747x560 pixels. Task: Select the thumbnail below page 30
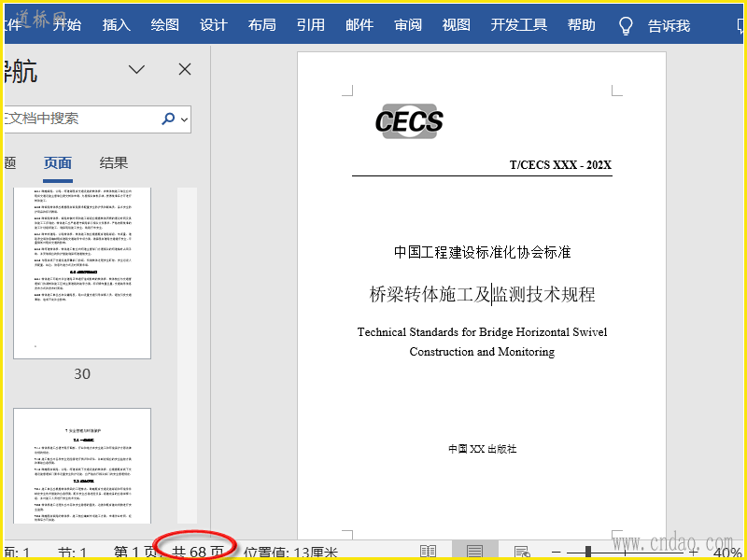click(82, 466)
